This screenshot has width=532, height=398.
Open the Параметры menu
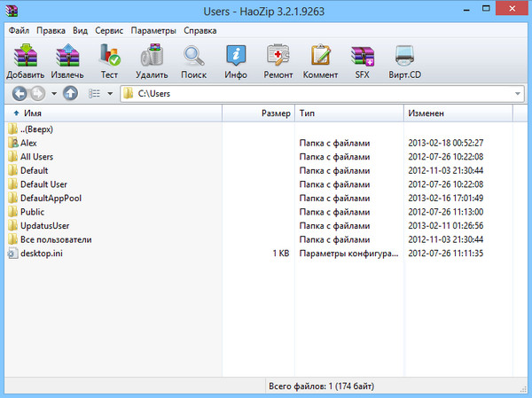pyautogui.click(x=153, y=30)
